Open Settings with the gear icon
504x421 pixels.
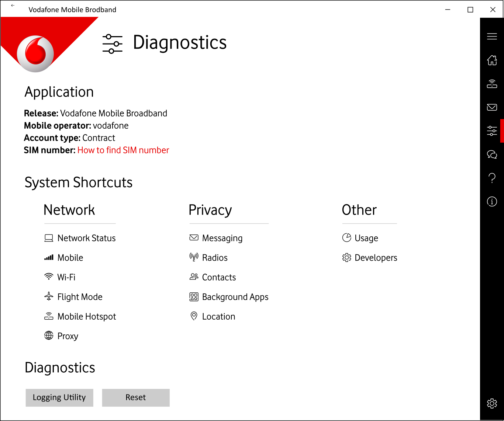point(492,404)
